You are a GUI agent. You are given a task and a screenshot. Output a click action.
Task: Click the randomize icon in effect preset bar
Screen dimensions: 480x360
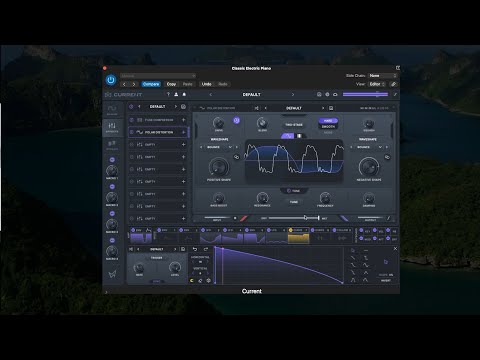tap(256, 108)
